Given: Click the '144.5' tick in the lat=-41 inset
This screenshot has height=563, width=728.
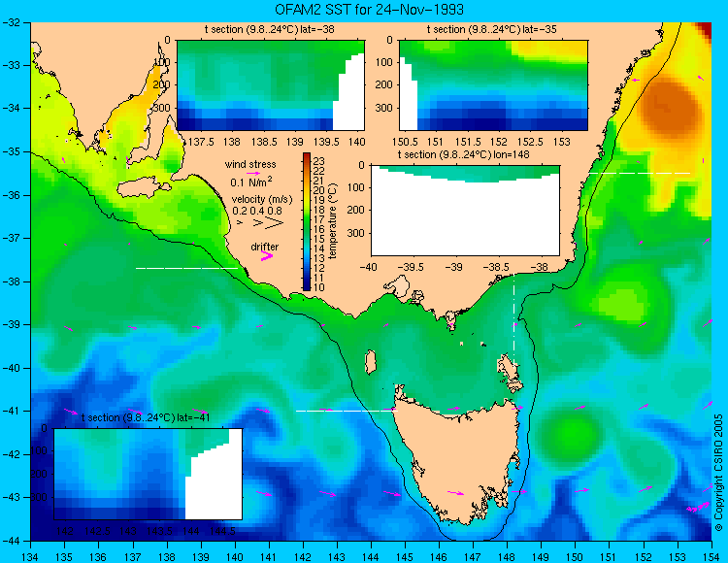Looking at the screenshot, I should tap(222, 531).
